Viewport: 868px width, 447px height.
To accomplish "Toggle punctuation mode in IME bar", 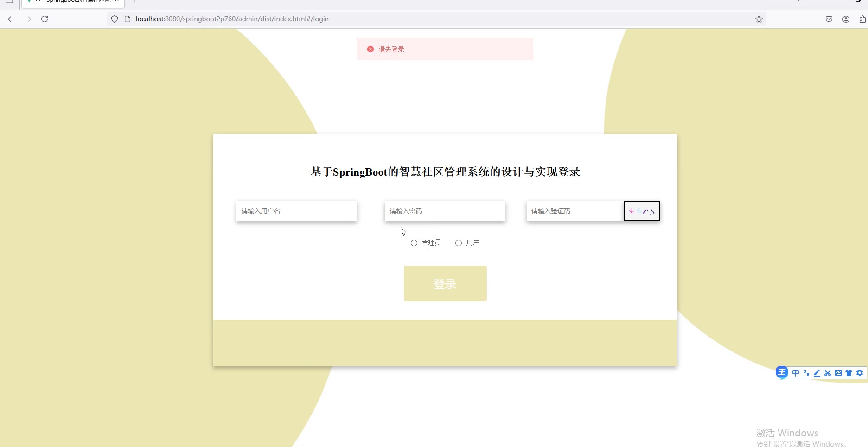I will (806, 373).
